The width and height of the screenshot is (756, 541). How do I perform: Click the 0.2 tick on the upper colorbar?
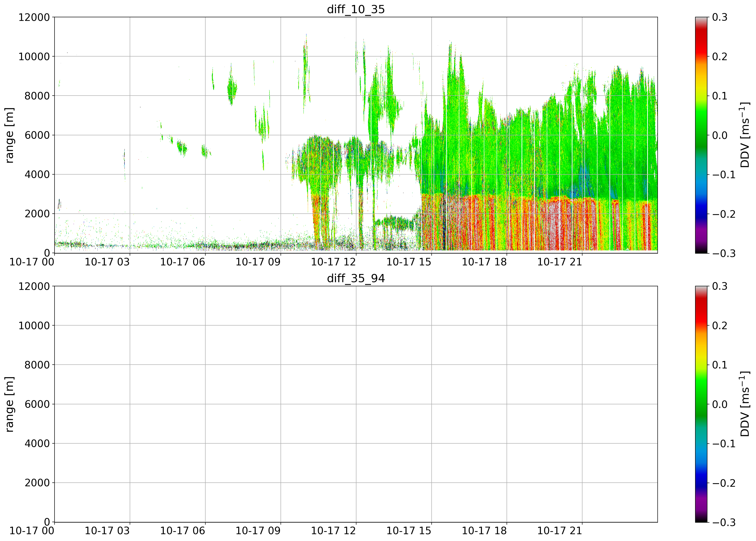tap(720, 57)
